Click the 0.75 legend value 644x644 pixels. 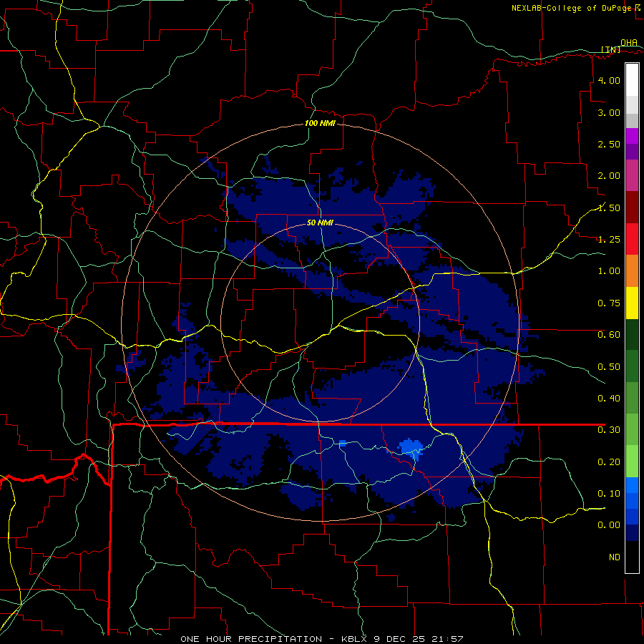609,303
